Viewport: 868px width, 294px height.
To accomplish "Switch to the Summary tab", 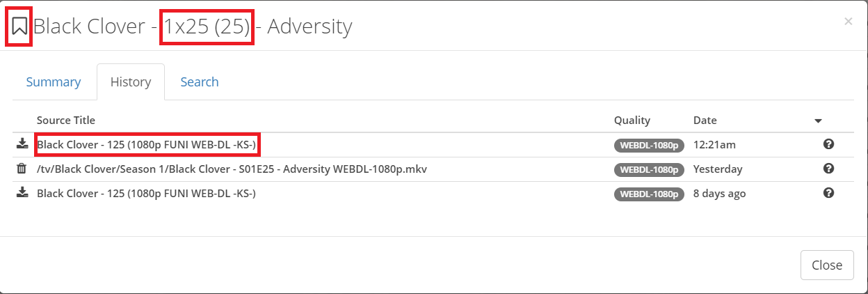I will tap(54, 82).
